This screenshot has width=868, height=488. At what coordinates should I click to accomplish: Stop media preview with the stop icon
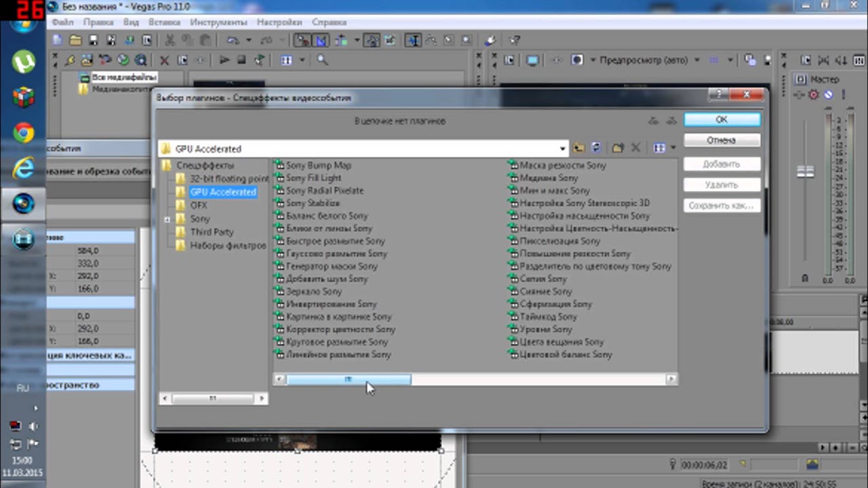tap(241, 60)
